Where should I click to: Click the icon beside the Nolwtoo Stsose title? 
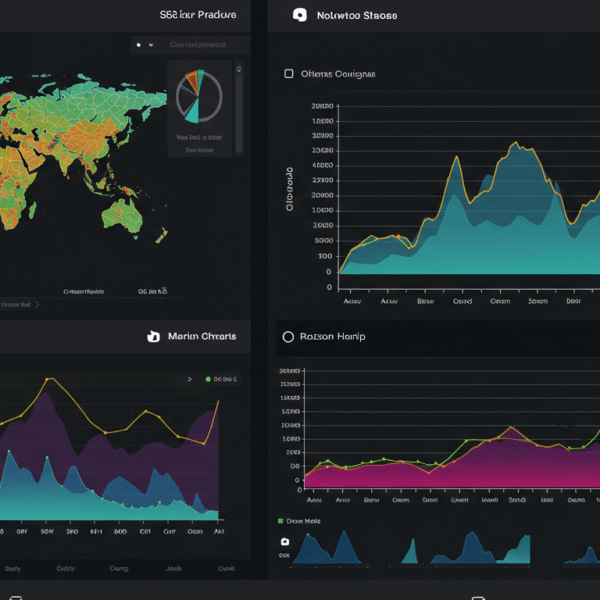pyautogui.click(x=299, y=16)
